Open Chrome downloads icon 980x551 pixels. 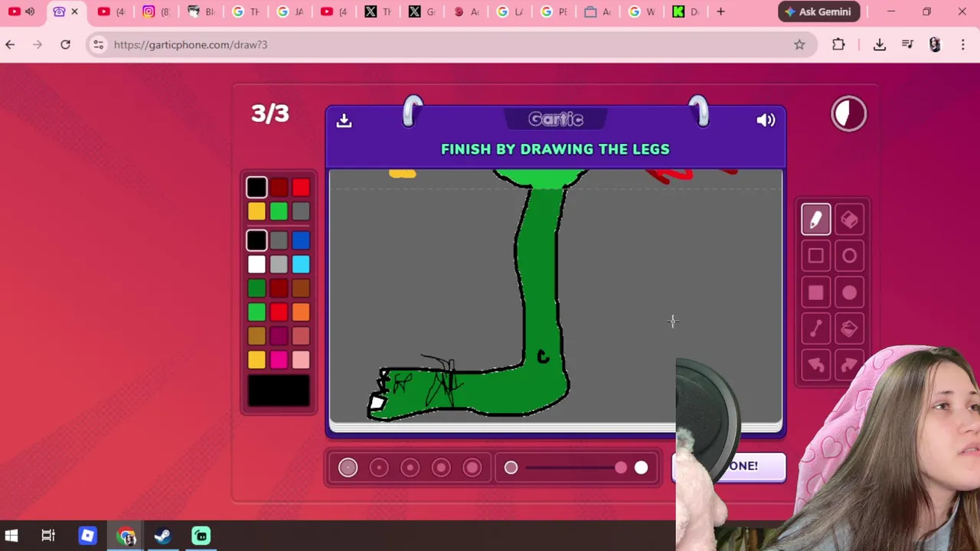pyautogui.click(x=879, y=44)
